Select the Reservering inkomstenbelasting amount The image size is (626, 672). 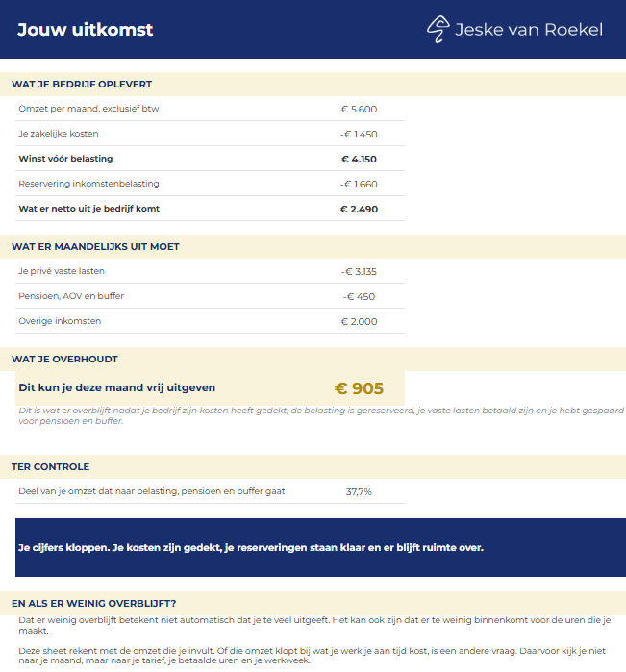point(359,184)
